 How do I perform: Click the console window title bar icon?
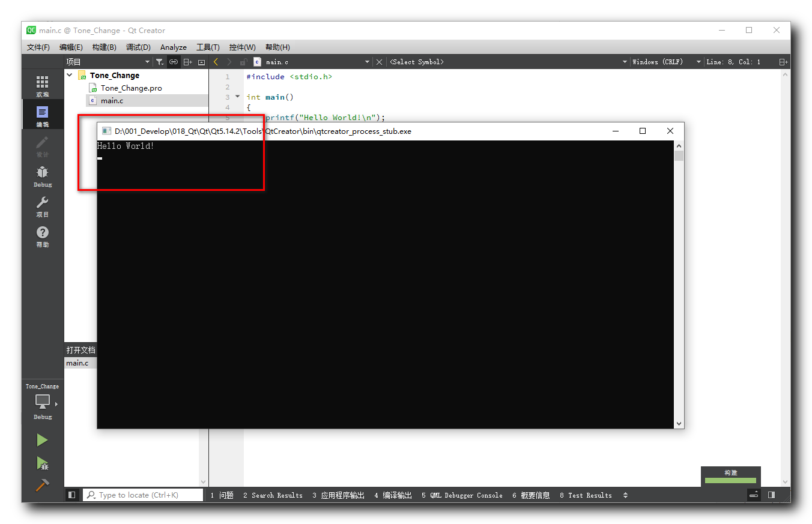tap(106, 131)
